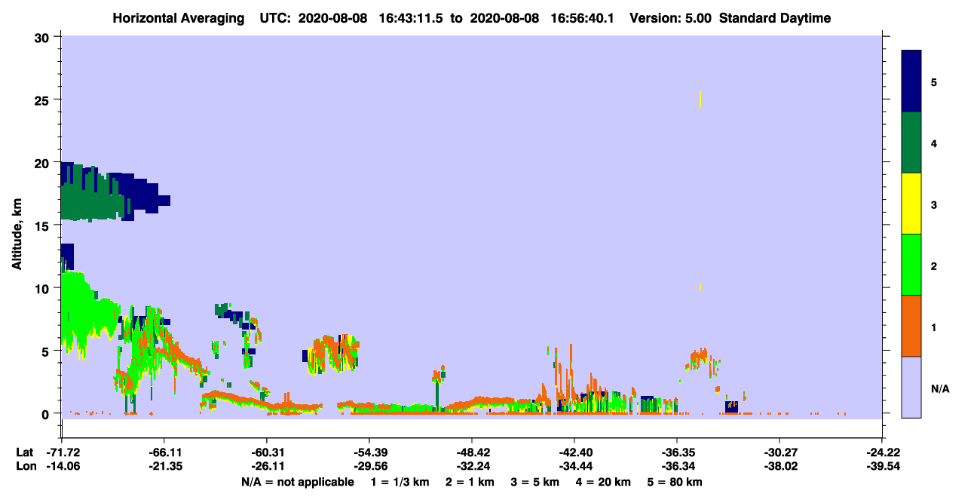Click the yellow colorbar segment labeled 3
The image size is (980, 503).
(911, 204)
